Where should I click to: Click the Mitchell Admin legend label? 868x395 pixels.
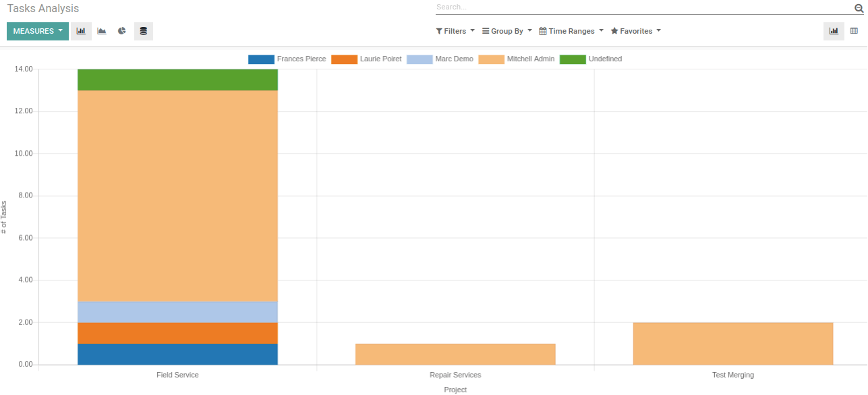[x=531, y=59]
